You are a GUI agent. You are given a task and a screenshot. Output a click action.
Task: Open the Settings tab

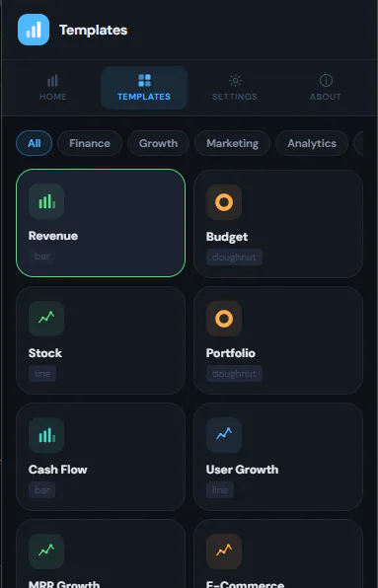235,88
